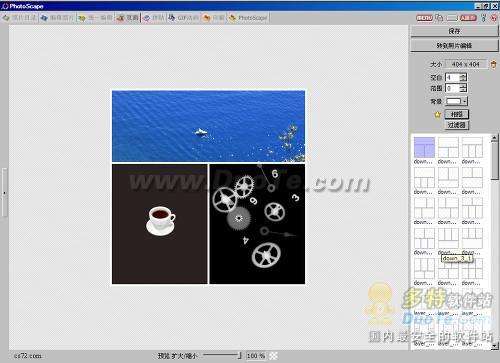This screenshot has width=500, height=363.
Task: Click the Filter (过滤器) button
Action: click(457, 125)
